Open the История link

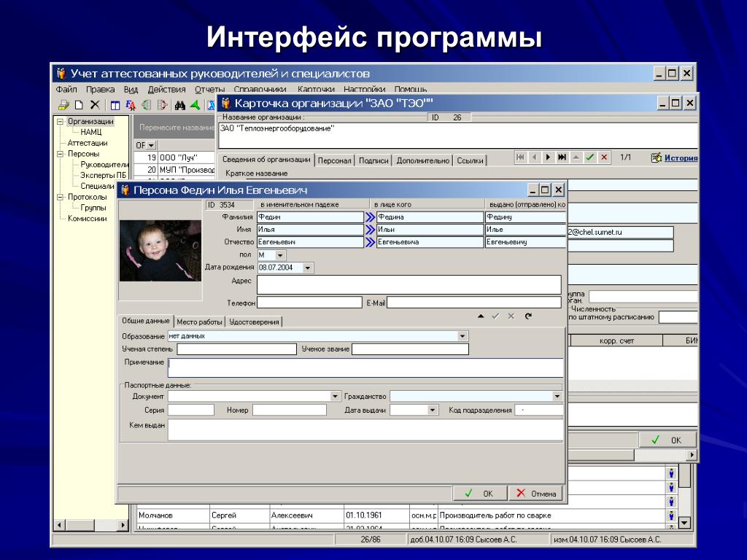[681, 157]
